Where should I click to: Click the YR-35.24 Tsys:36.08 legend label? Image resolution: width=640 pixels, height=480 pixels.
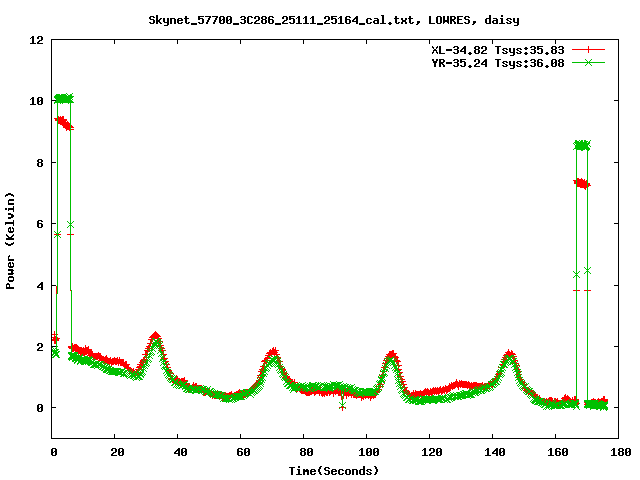coord(498,63)
